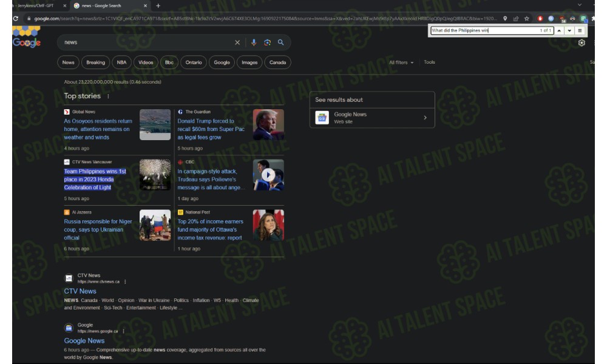
Task: Select the Ontario filter chip
Action: (x=194, y=62)
